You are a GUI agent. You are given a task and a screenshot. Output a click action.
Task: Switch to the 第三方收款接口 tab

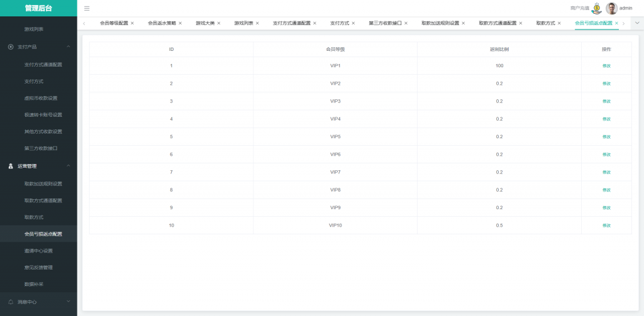coord(385,23)
